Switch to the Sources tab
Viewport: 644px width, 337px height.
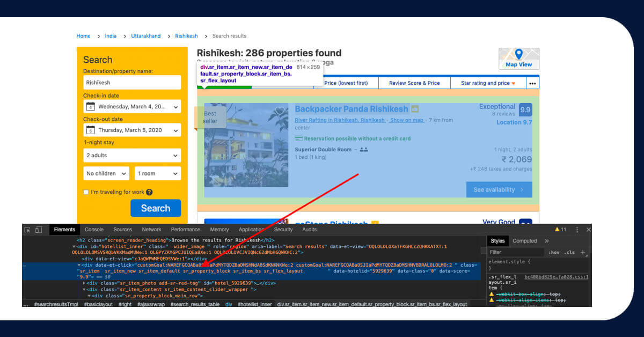pos(122,230)
